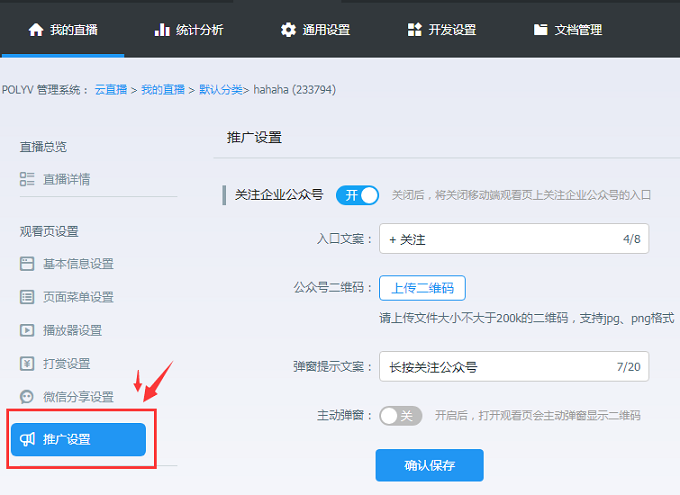
Task: Click the folder icon for 文档管理
Action: (x=540, y=30)
